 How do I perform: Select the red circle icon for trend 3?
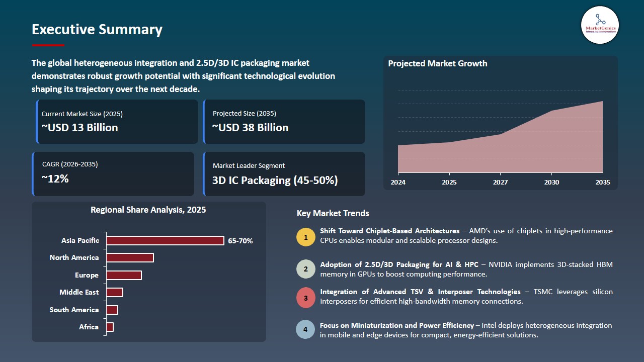305,297
